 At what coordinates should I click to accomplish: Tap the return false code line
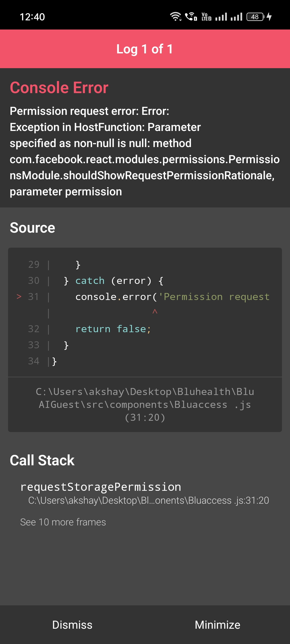click(113, 329)
